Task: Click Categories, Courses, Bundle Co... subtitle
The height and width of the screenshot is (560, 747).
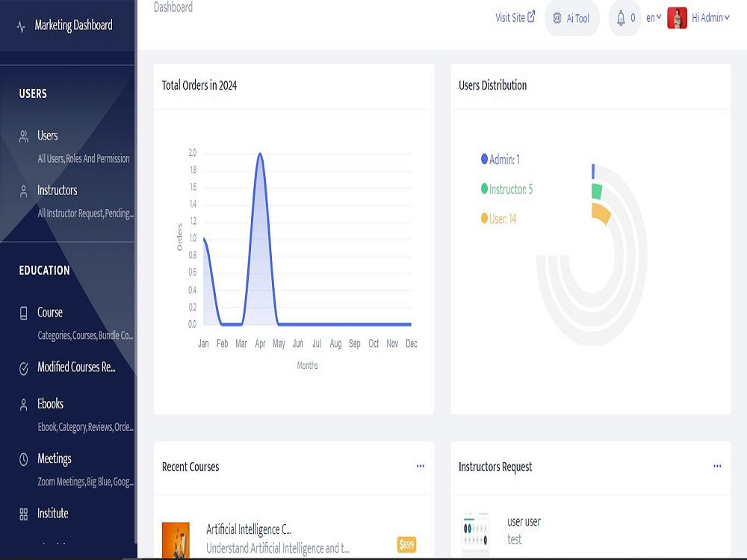Action: click(x=85, y=335)
